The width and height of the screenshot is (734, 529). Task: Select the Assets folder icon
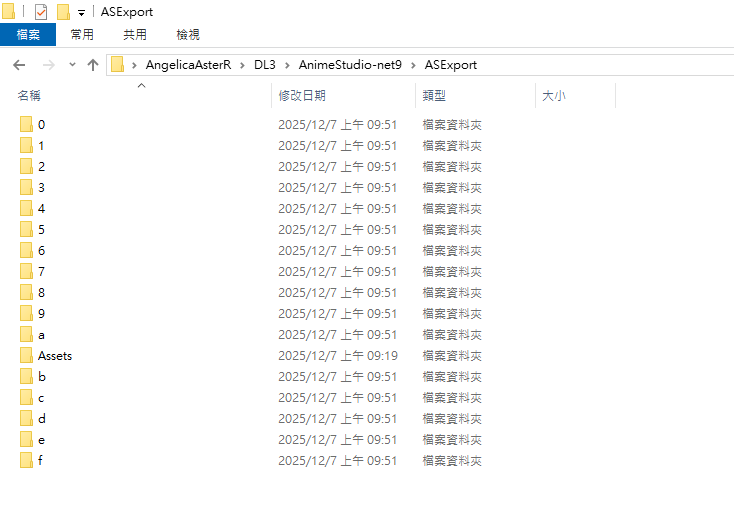point(26,355)
